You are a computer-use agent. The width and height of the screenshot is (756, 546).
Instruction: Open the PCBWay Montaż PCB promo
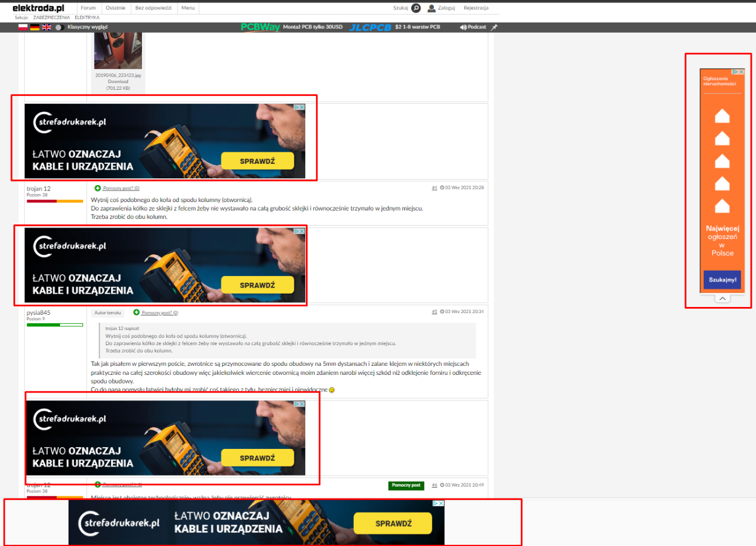292,27
